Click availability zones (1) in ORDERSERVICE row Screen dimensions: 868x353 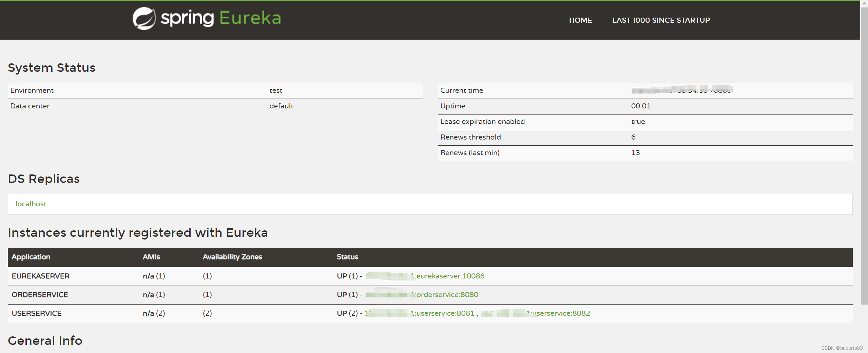[x=207, y=295]
